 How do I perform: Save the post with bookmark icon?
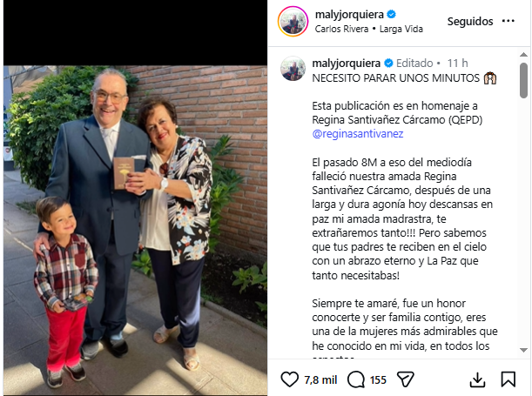pos(508,379)
